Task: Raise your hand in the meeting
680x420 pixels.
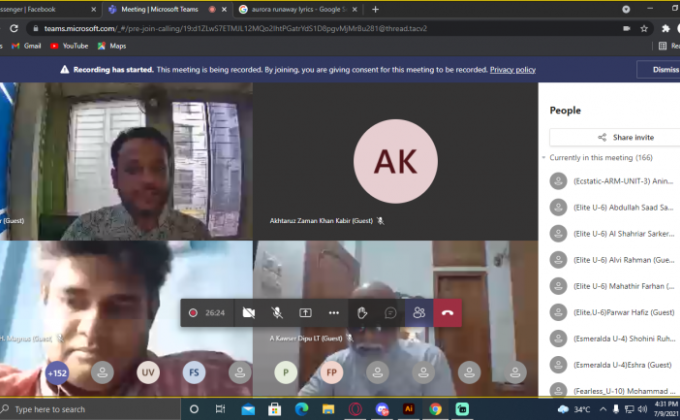Action: pos(362,312)
